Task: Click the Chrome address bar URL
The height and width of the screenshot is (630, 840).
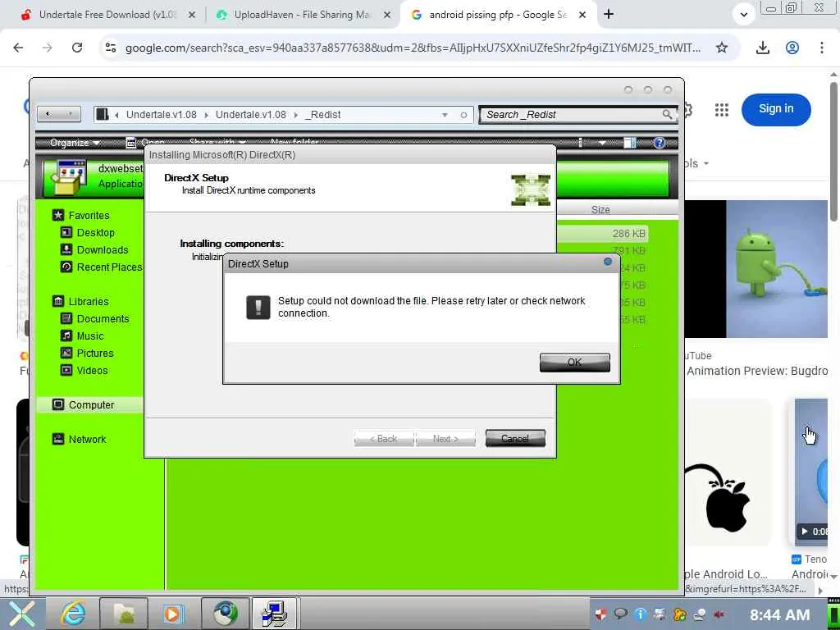Action: 413,48
